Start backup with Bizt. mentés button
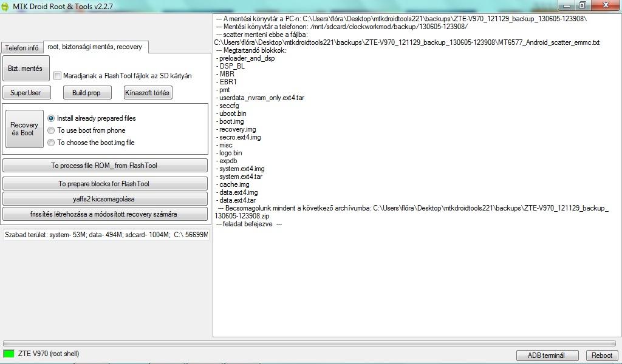Viewport: 622px width, 364px height. click(26, 69)
